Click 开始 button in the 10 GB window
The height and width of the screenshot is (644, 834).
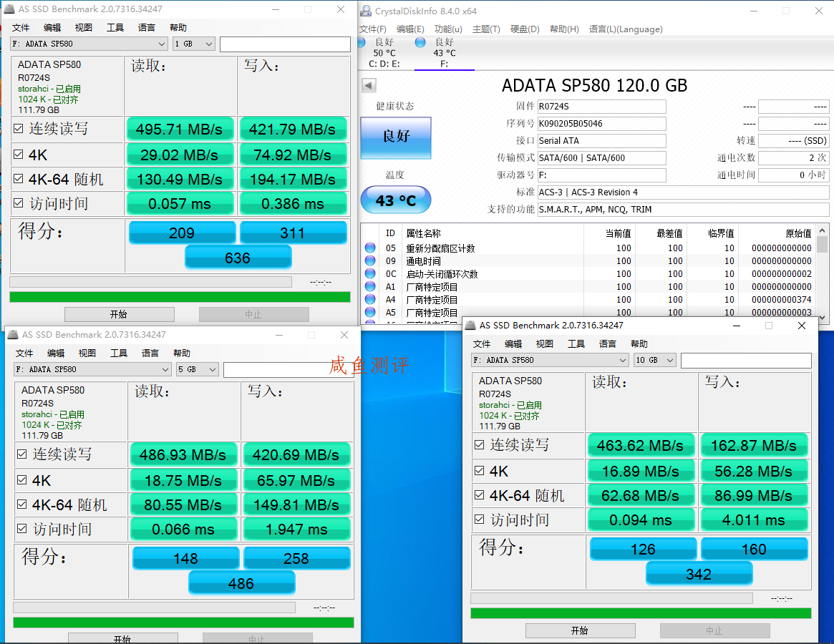tap(581, 630)
